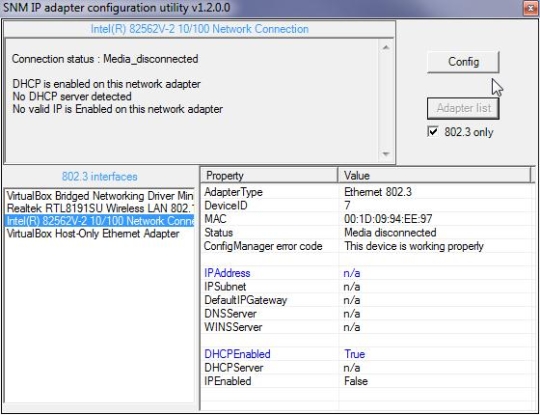The image size is (540, 415).
Task: Select Realtek RTL8191SU Wireless LAN interface
Action: tap(100, 208)
